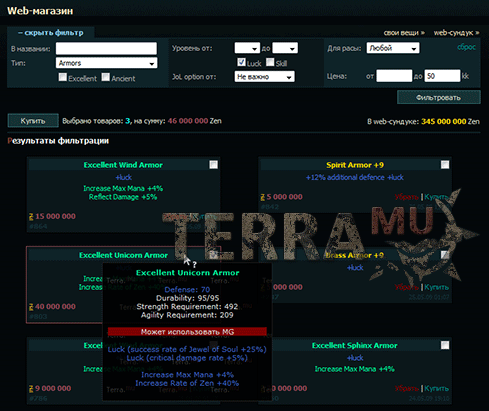The height and width of the screenshot is (411, 489).
Task: Click the zen coin icon beside 5 000 000
Action: 263,197
